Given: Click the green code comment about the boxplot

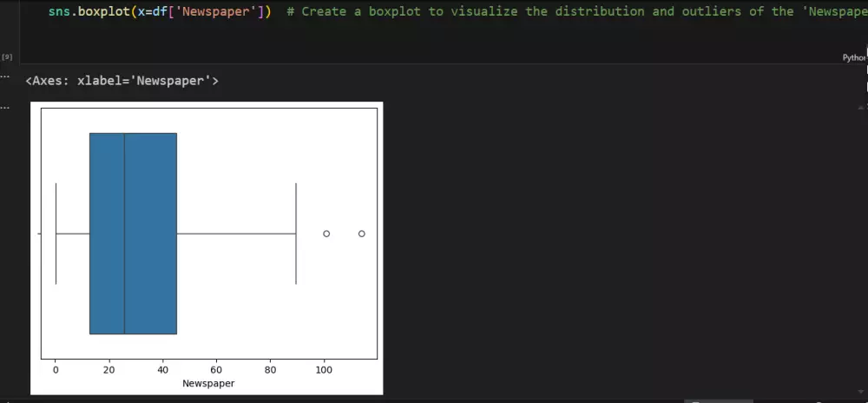Looking at the screenshot, I should (x=577, y=11).
